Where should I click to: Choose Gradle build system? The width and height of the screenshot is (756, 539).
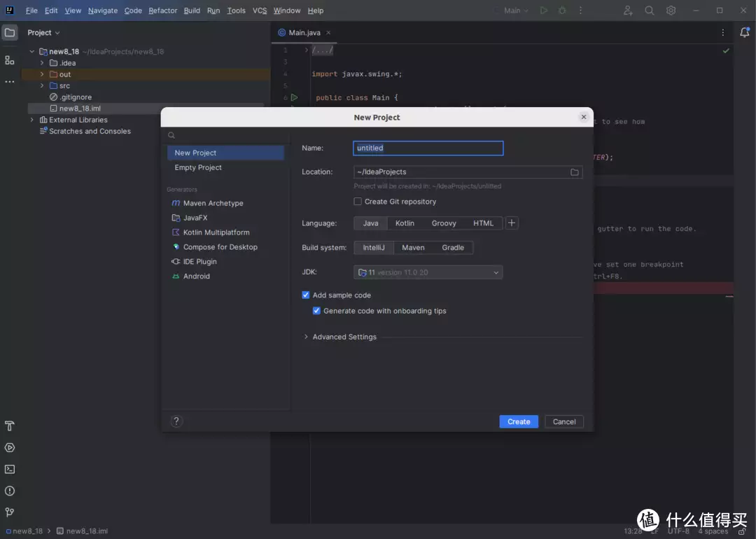point(453,247)
